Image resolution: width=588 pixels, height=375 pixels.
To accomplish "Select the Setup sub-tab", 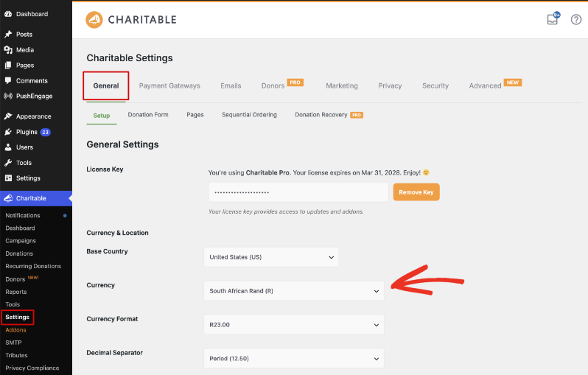I will (102, 116).
